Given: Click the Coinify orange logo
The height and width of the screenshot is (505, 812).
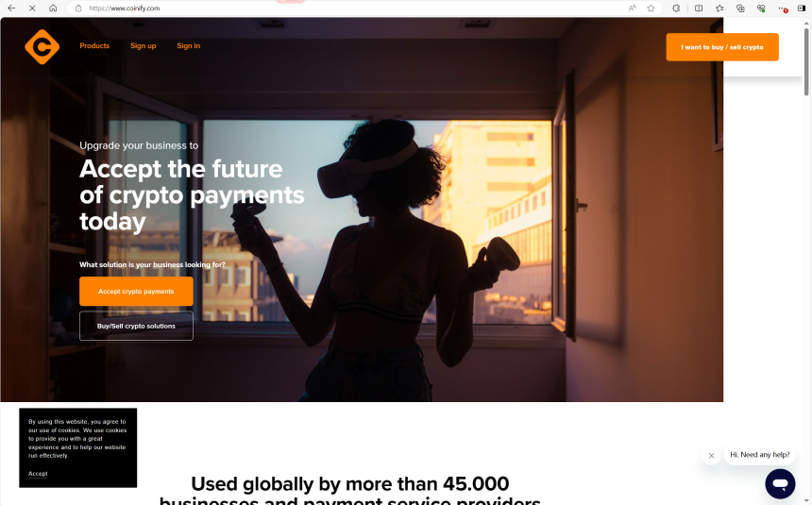Looking at the screenshot, I should pyautogui.click(x=42, y=46).
